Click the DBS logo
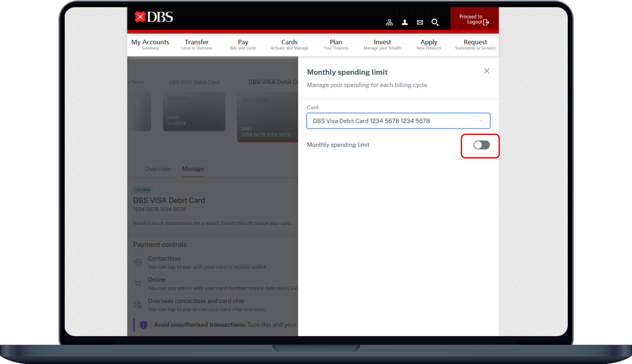 click(153, 17)
